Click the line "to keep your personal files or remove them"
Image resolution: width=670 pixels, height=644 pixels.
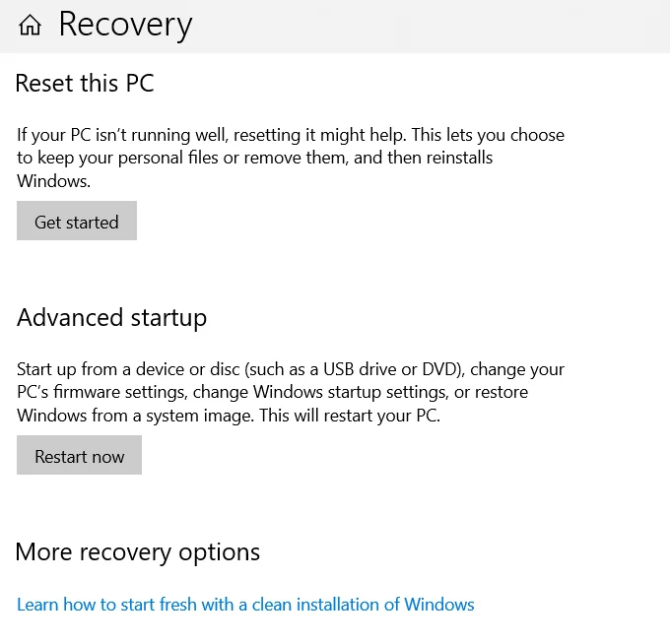pos(254,158)
